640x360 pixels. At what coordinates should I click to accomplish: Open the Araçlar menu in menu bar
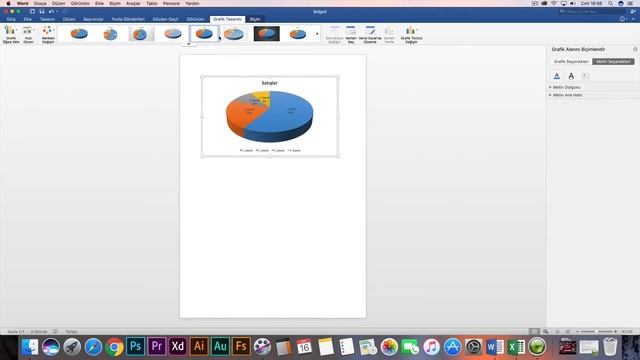tap(133, 3)
